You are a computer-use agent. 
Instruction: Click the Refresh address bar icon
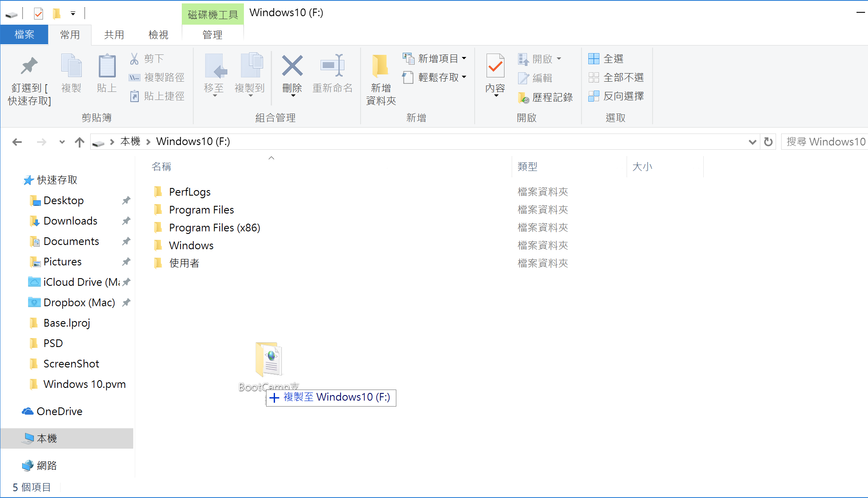click(x=768, y=142)
